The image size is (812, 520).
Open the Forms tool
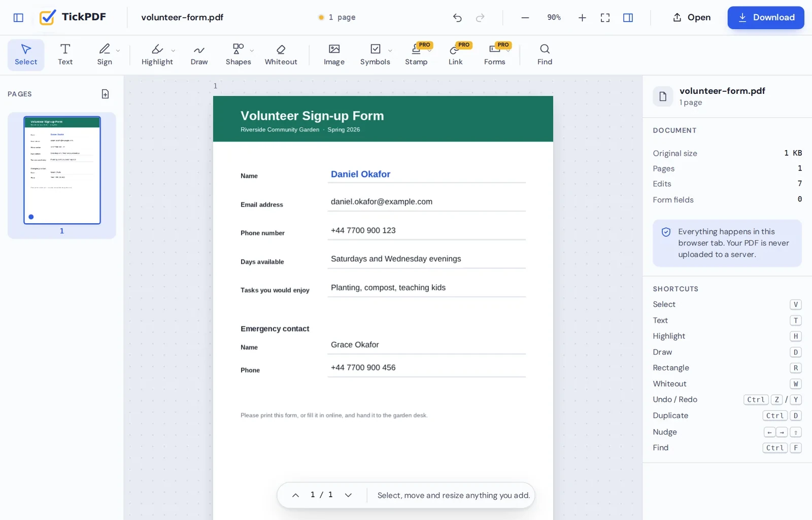494,55
